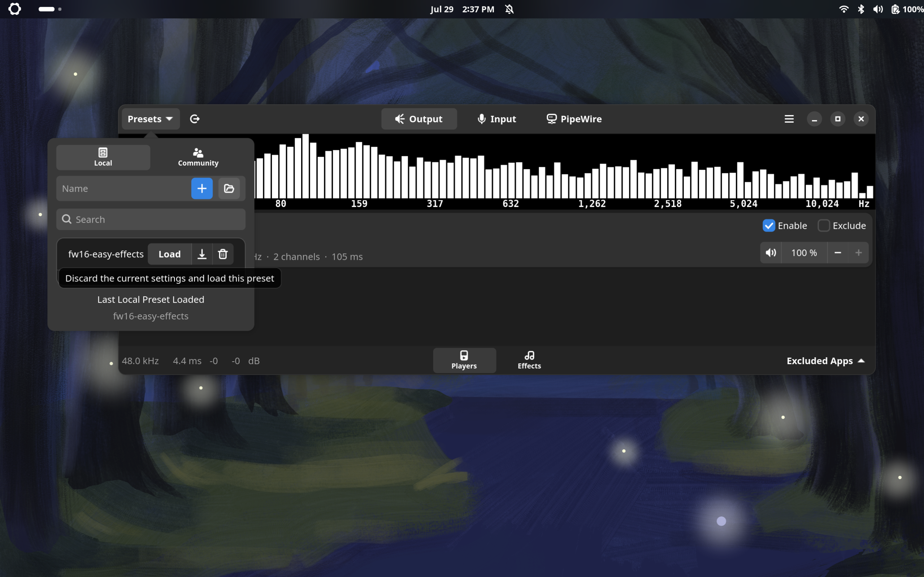The width and height of the screenshot is (924, 577).
Task: Open the hamburger primary menu
Action: pos(789,119)
